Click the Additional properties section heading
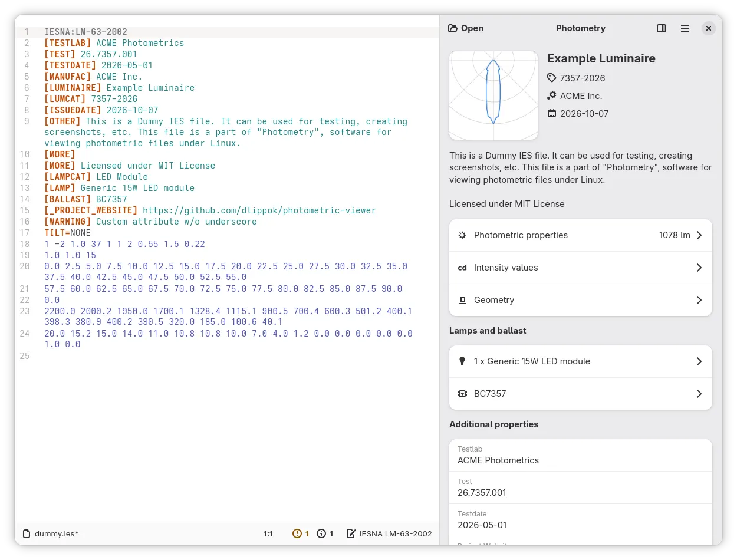 pyautogui.click(x=493, y=424)
